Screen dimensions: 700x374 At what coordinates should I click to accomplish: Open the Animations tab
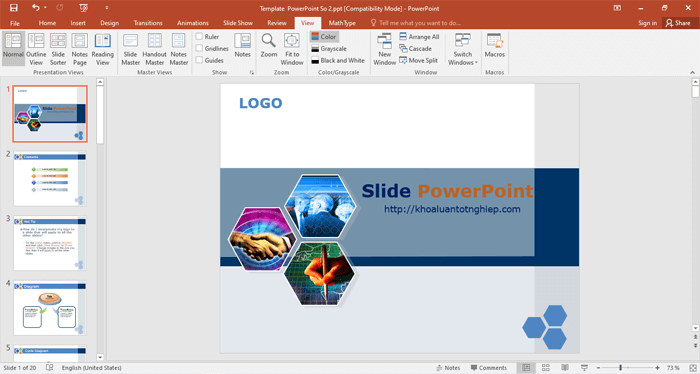pyautogui.click(x=193, y=23)
